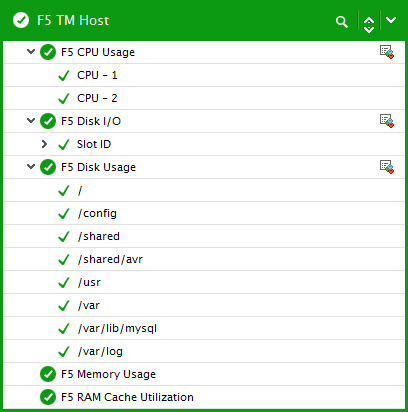The height and width of the screenshot is (412, 408).
Task: Click the F5 Memory Usage link
Action: point(108,374)
